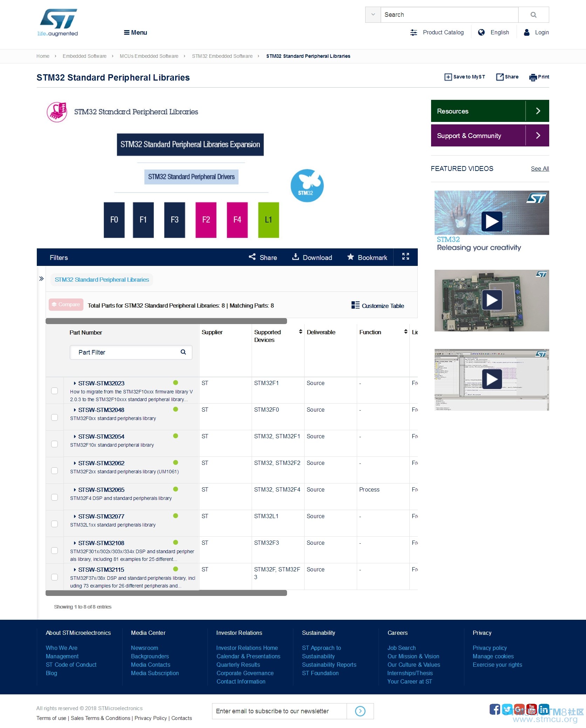Click the Bookmark star icon
This screenshot has width=586, height=728.
350,257
